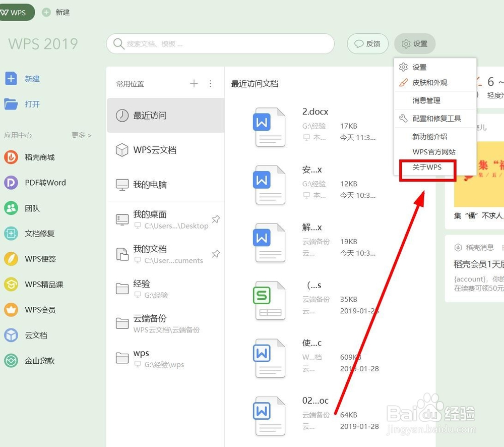Click the 反馈 button
Screen dimensions: 504x447
click(x=367, y=44)
